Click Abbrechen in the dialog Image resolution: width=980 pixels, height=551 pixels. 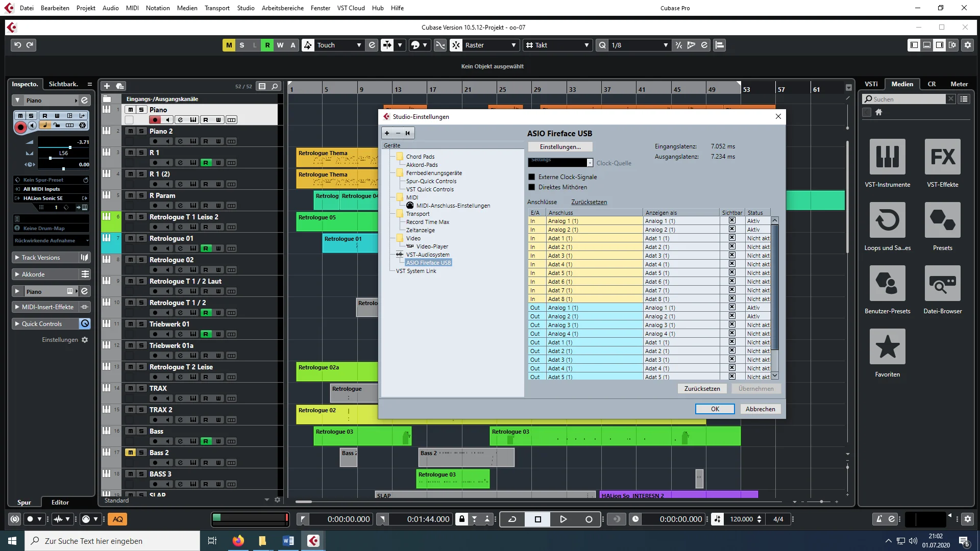point(760,409)
